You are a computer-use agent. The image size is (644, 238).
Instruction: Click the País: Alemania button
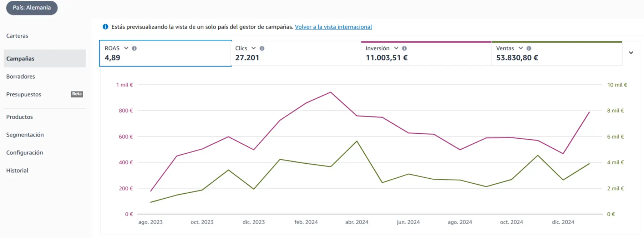pos(32,8)
